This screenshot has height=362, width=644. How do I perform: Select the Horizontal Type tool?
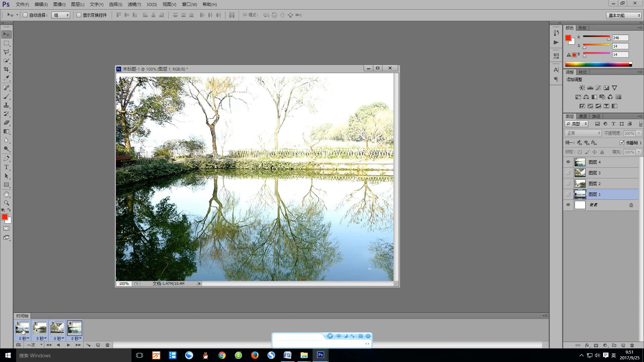[6, 167]
